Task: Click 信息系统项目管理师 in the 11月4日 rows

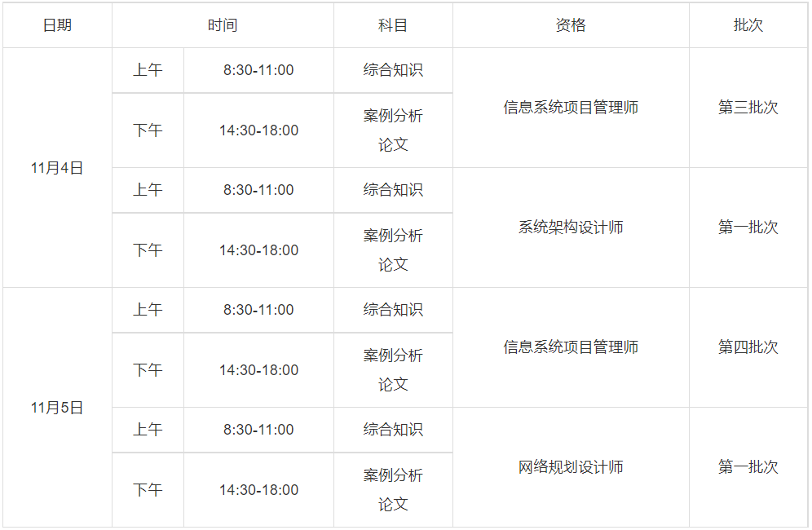Action: point(571,108)
